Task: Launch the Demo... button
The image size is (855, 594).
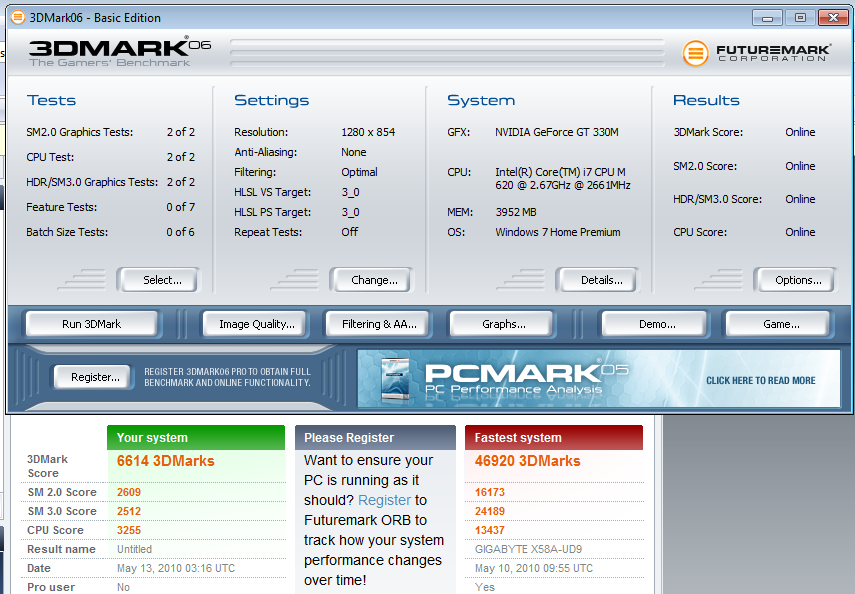Action: click(x=655, y=324)
